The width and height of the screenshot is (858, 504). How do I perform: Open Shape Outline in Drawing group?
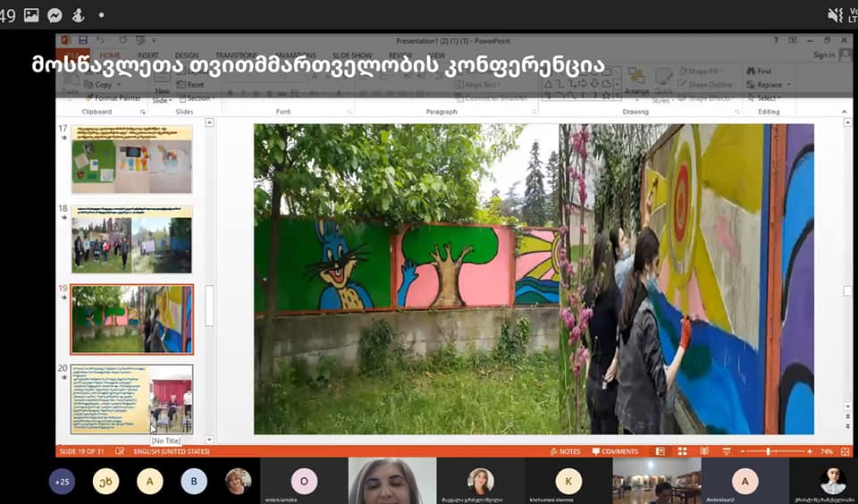click(x=705, y=85)
